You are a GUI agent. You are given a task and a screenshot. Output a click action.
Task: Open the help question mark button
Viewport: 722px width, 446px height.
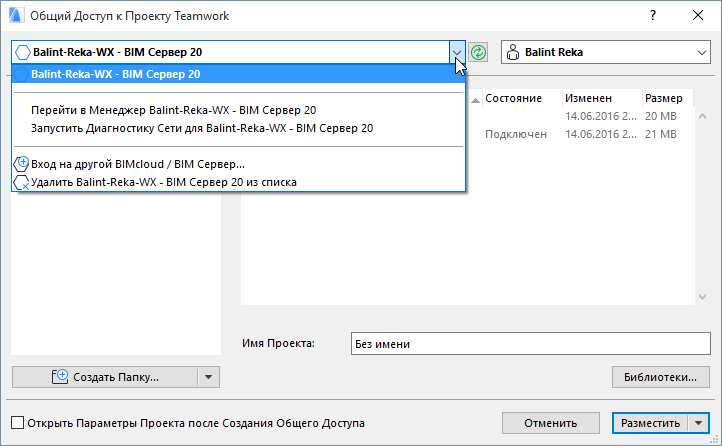click(x=652, y=15)
